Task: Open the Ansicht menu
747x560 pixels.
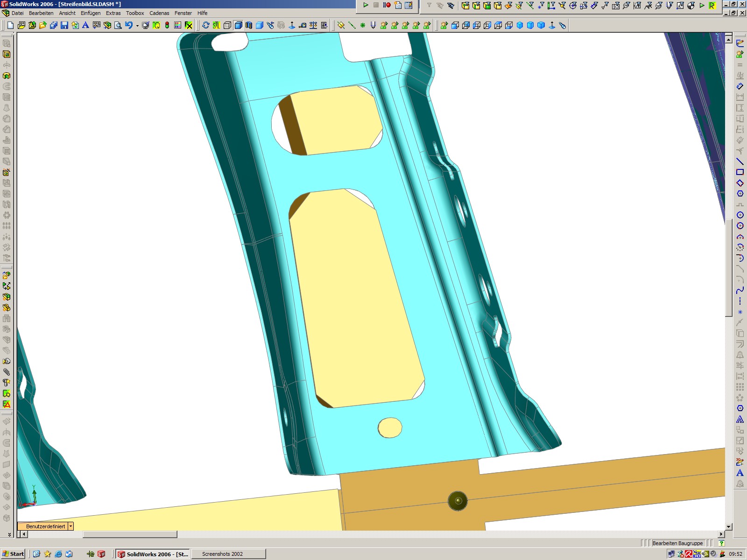Action: (67, 13)
